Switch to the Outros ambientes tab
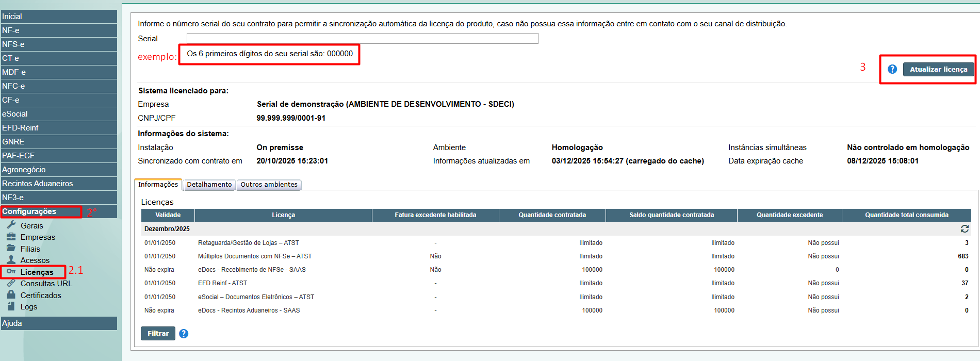980x361 pixels. [269, 185]
